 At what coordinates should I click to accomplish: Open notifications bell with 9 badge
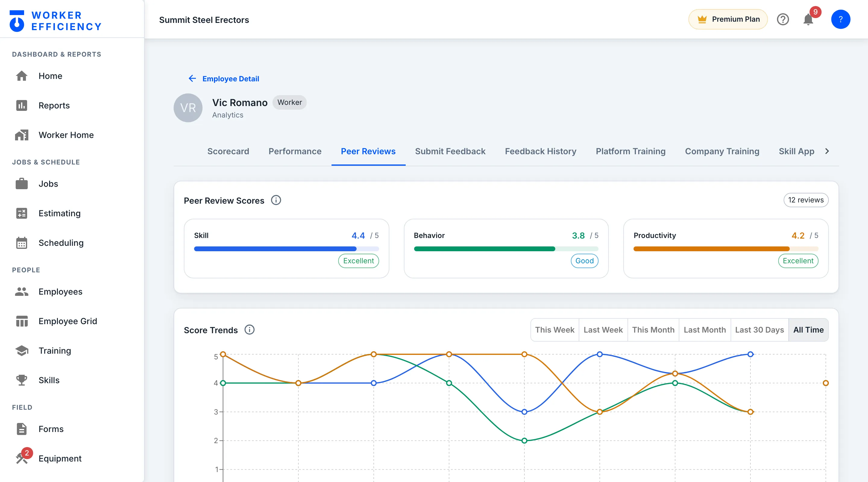pos(809,19)
